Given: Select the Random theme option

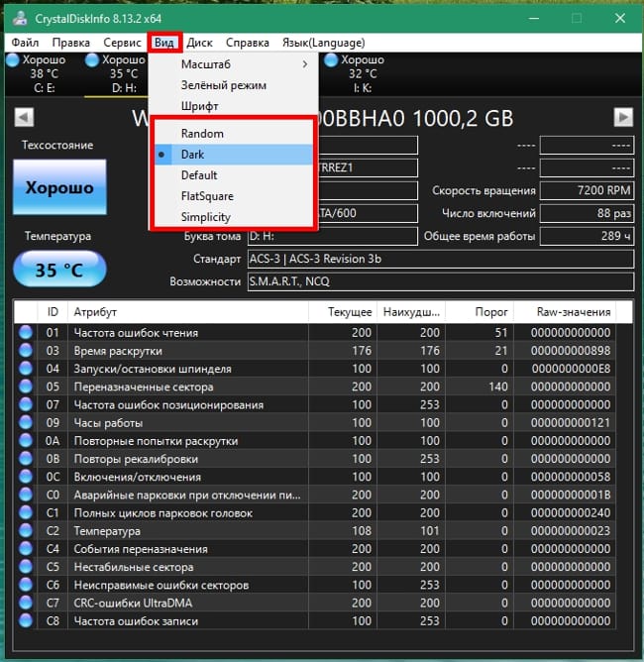Looking at the screenshot, I should (234, 134).
